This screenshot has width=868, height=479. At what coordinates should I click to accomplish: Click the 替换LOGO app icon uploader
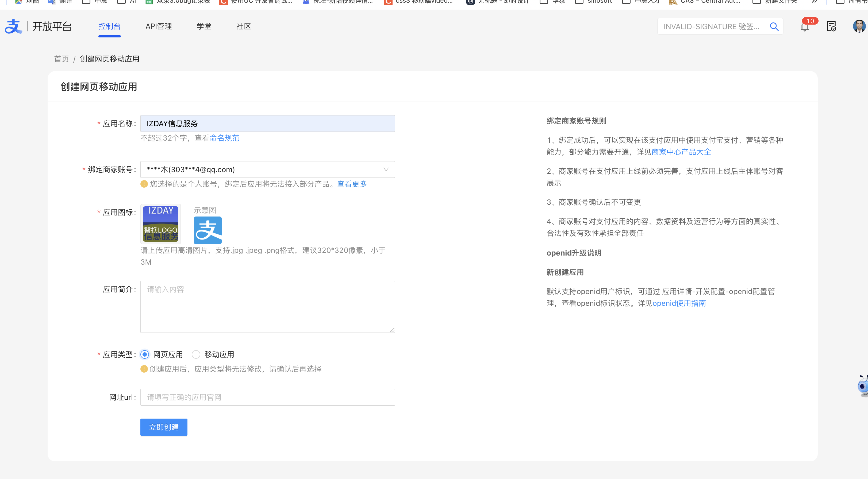(x=160, y=224)
